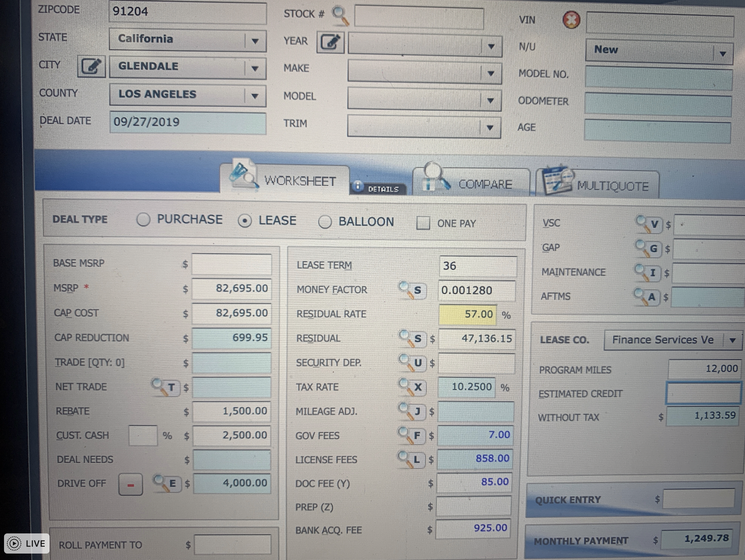The height and width of the screenshot is (560, 745).
Task: Open the Drive Off E lookup icon
Action: click(167, 483)
